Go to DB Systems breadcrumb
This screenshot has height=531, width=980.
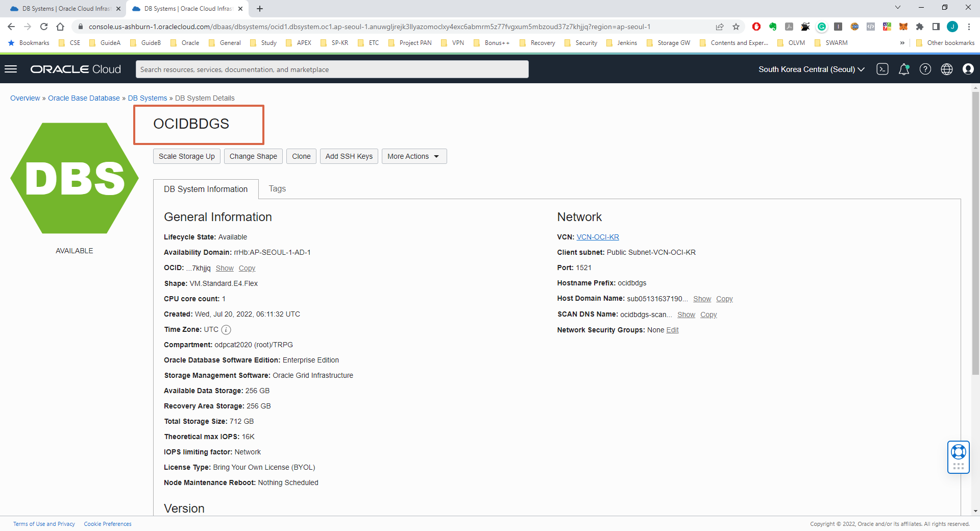[148, 98]
